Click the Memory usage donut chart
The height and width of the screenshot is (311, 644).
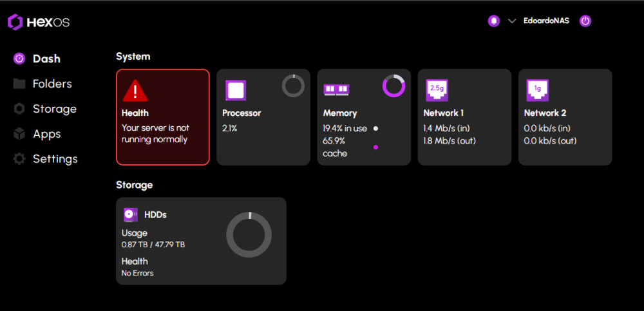393,86
